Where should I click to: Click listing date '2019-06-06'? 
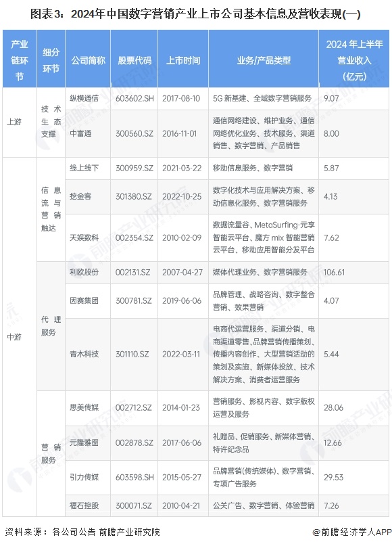(x=182, y=300)
